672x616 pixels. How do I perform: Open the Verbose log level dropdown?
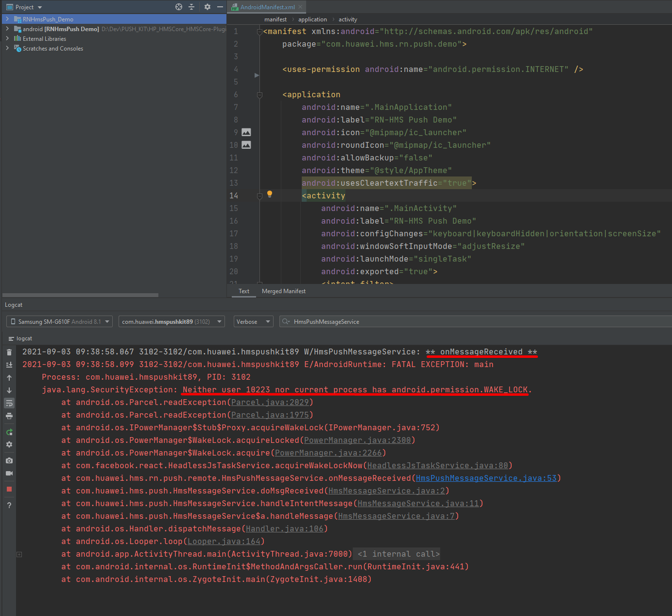tap(253, 321)
